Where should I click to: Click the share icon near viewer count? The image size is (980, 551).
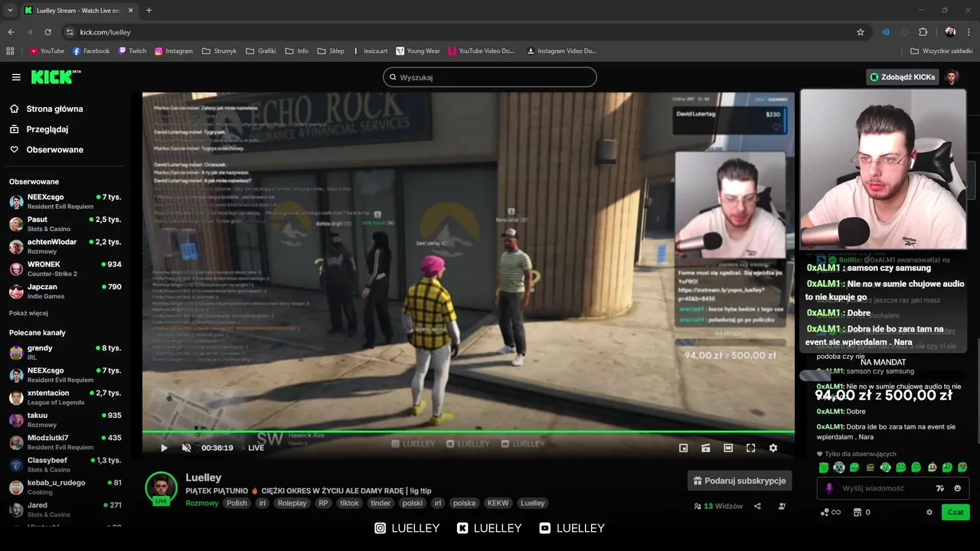coord(757,506)
